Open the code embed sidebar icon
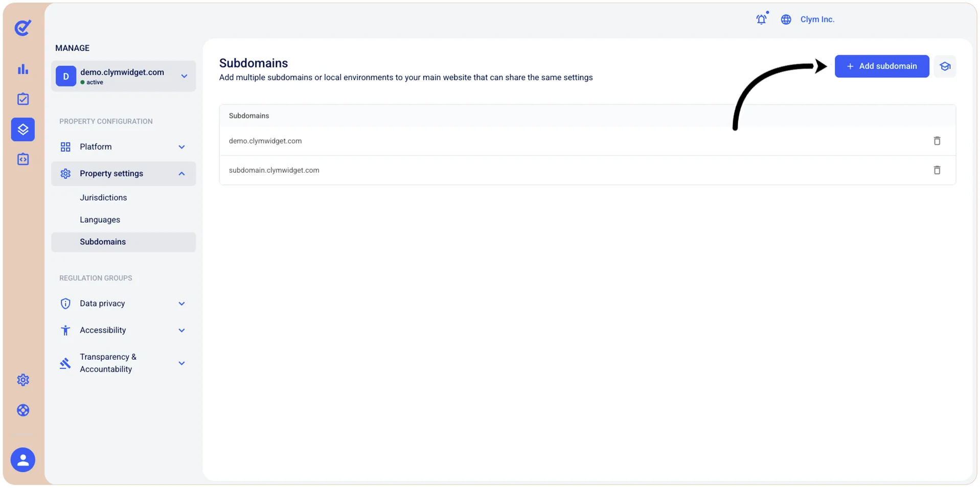 pyautogui.click(x=23, y=159)
